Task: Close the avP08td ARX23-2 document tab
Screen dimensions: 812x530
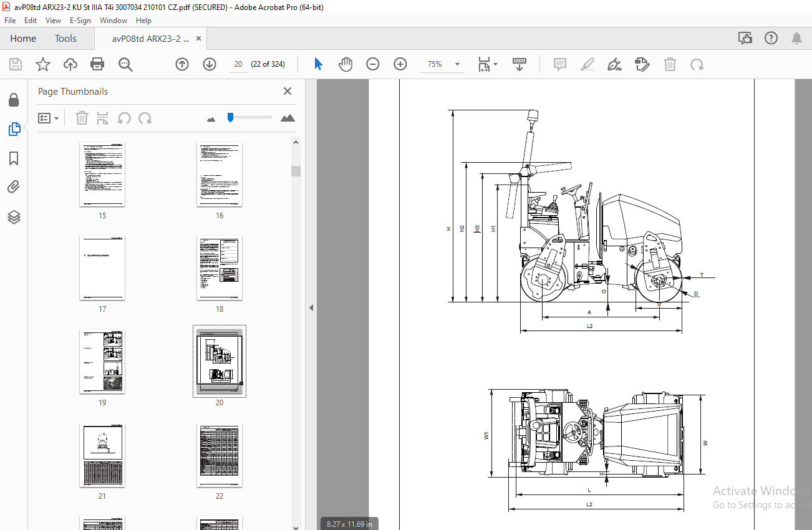Action: click(x=199, y=38)
